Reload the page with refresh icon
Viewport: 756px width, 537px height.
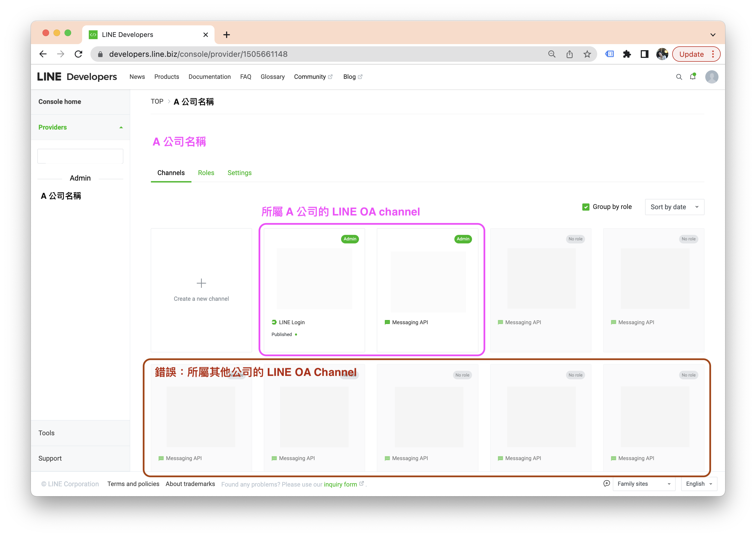[78, 54]
